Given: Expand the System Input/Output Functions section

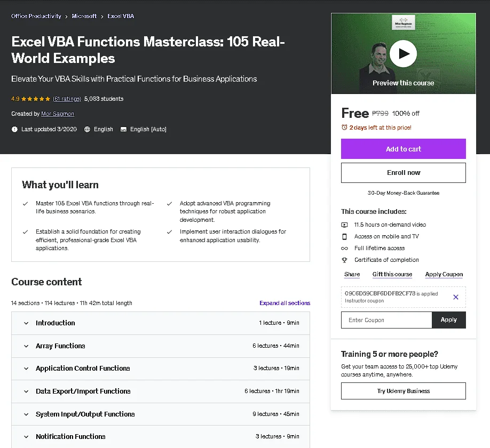Looking at the screenshot, I should click(x=161, y=414).
